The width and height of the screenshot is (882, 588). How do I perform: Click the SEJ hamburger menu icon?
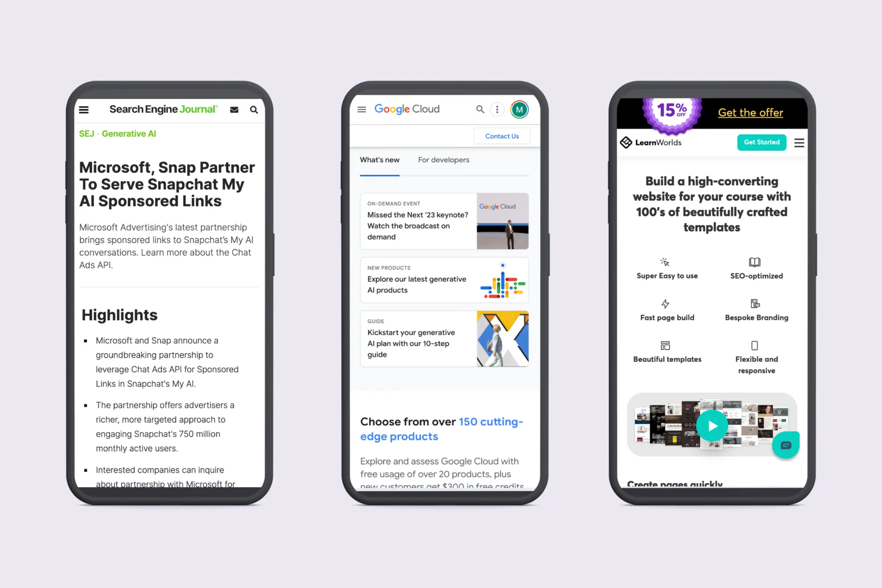click(84, 110)
